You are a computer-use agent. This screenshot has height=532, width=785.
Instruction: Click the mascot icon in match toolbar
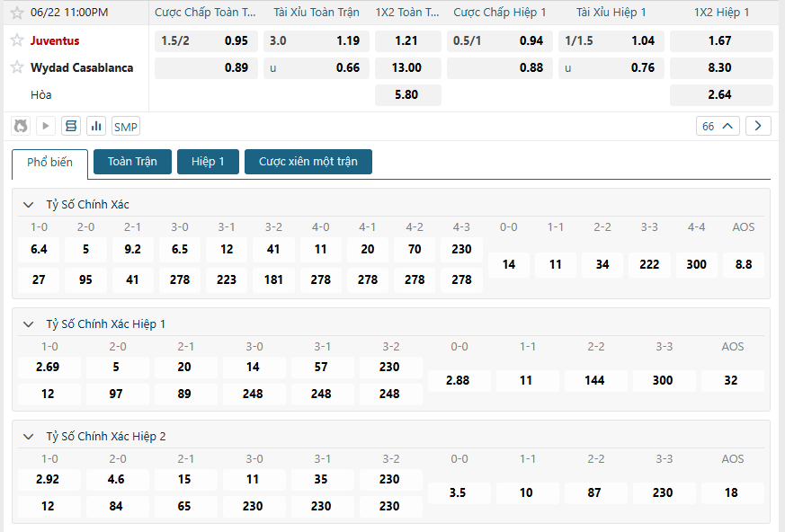tap(21, 127)
